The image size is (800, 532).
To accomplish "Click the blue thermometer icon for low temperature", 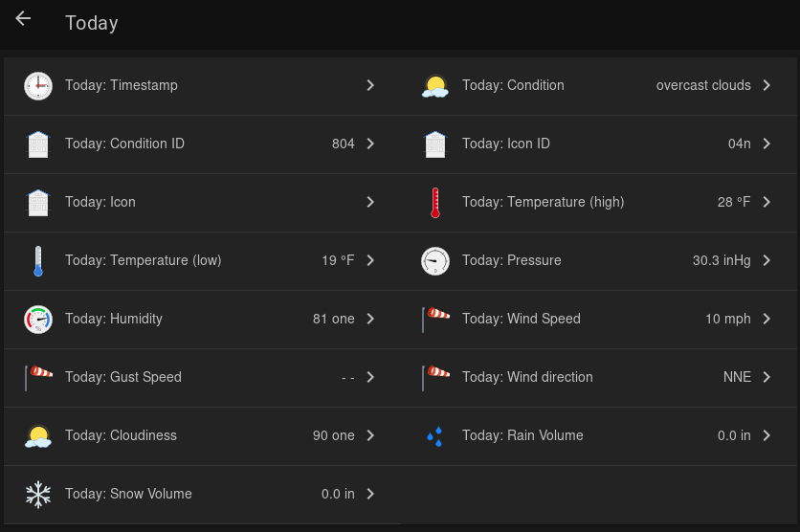I will click(x=38, y=261).
